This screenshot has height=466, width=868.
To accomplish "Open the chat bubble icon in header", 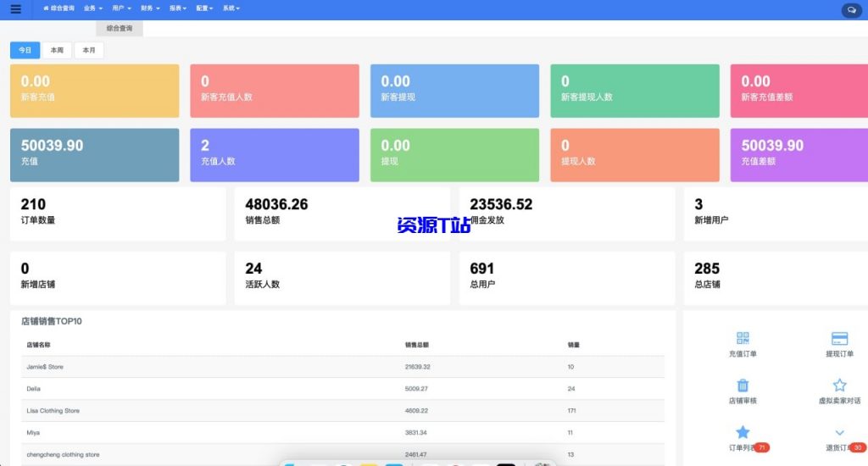I will 851,10.
